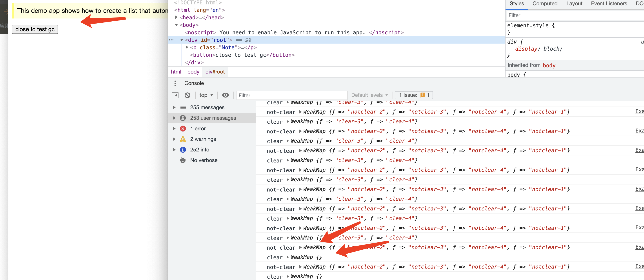Image resolution: width=644 pixels, height=280 pixels.
Task: Open the console drawer three-dot menu
Action: pyautogui.click(x=175, y=83)
